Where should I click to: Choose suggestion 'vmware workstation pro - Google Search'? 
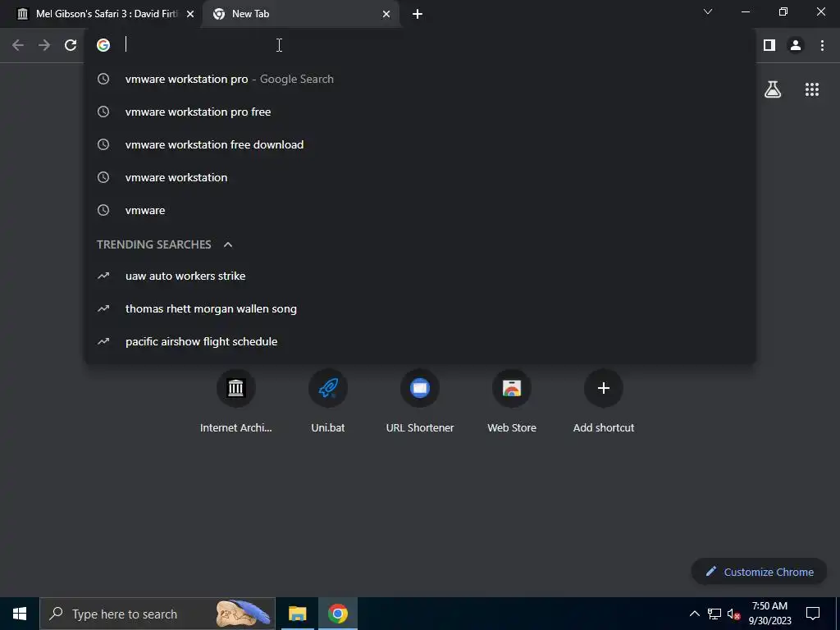420,80
